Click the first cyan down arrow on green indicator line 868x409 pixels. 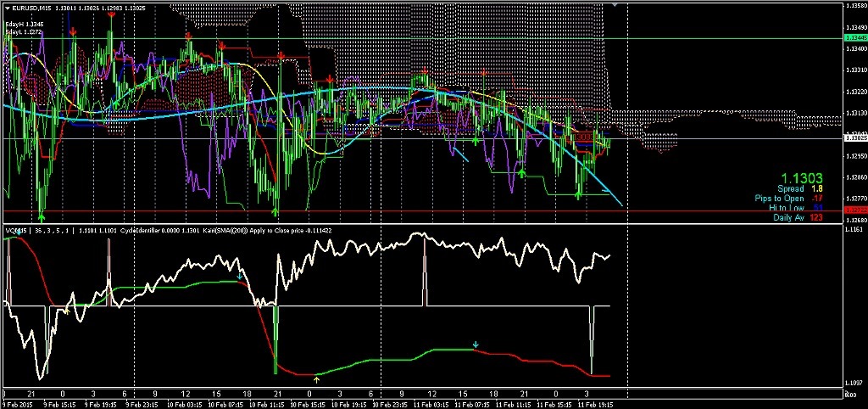(240, 276)
